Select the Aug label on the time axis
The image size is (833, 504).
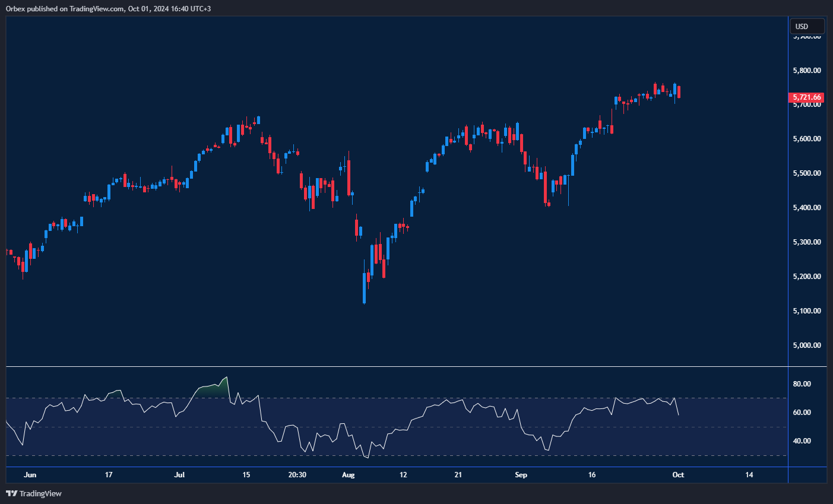click(348, 475)
